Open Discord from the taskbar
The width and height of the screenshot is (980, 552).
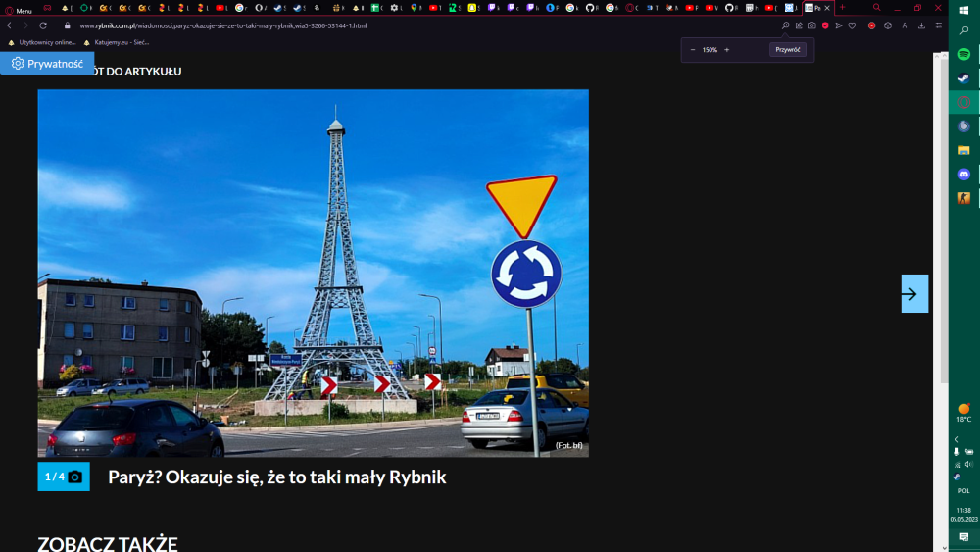pos(963,174)
